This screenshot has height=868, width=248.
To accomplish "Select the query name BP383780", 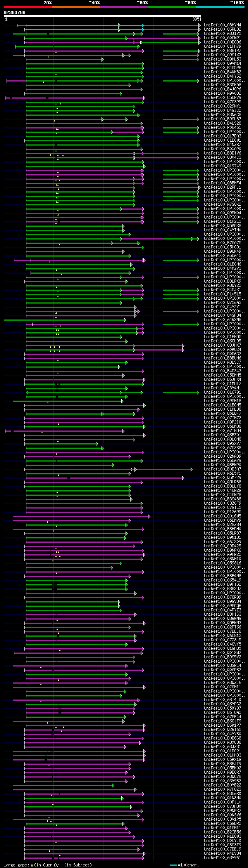I will pyautogui.click(x=15, y=12).
